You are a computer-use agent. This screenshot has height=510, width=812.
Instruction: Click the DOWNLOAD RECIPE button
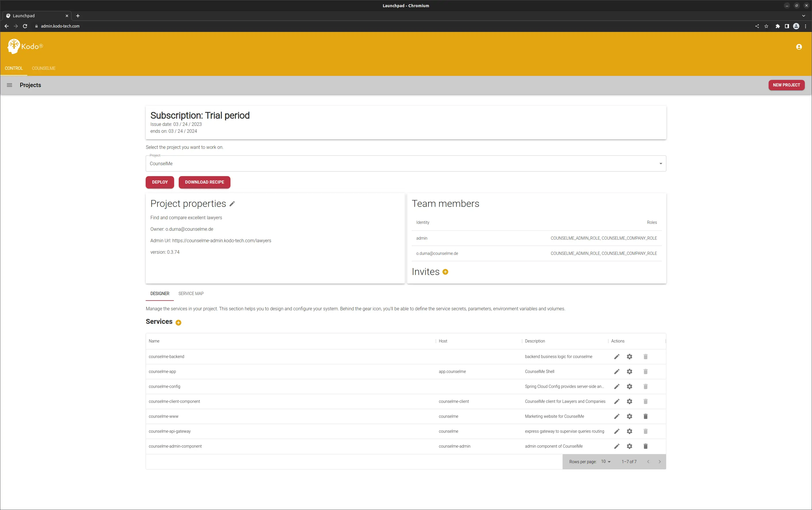tap(204, 182)
